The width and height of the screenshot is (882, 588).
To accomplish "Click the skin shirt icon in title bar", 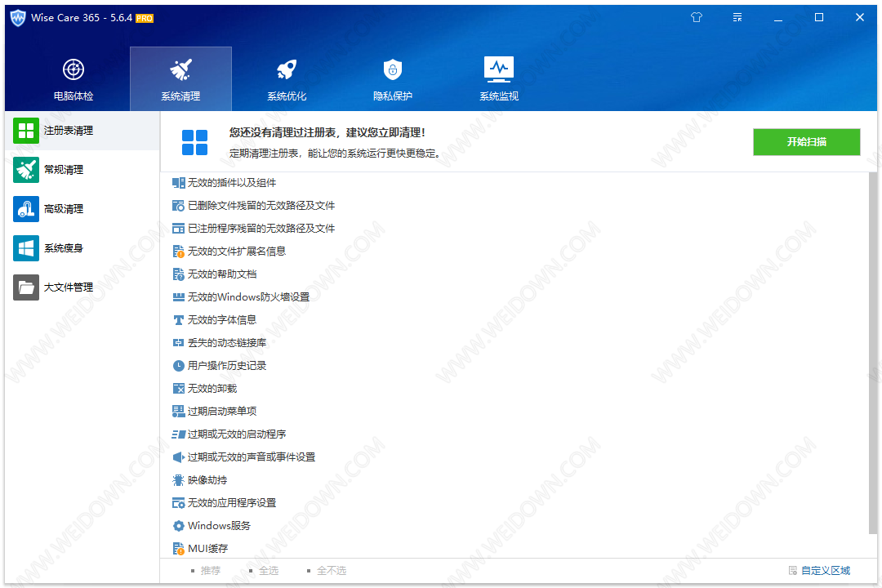I will 697,17.
